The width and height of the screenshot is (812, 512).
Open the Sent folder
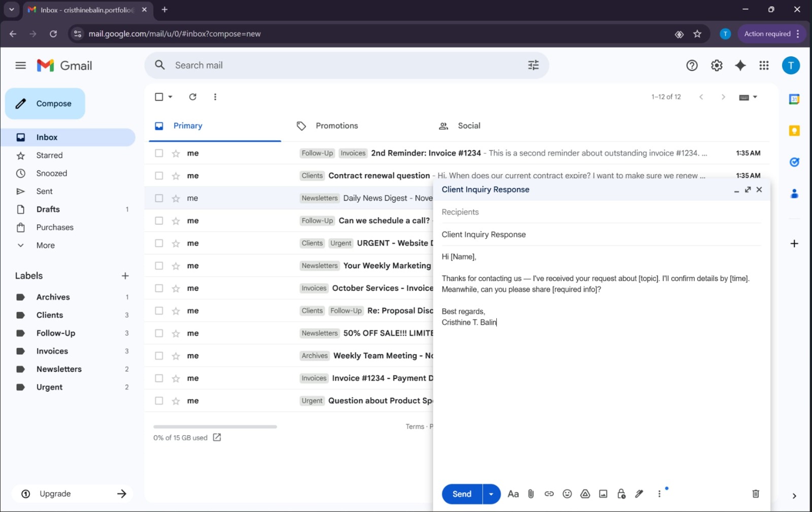(x=44, y=191)
